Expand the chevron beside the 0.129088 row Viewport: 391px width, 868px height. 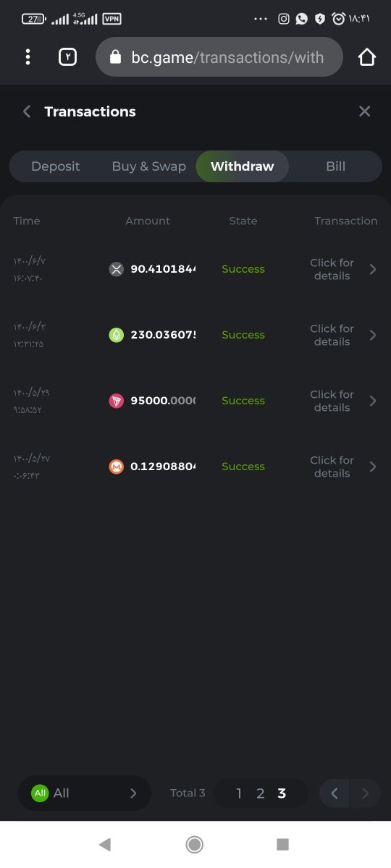click(373, 467)
